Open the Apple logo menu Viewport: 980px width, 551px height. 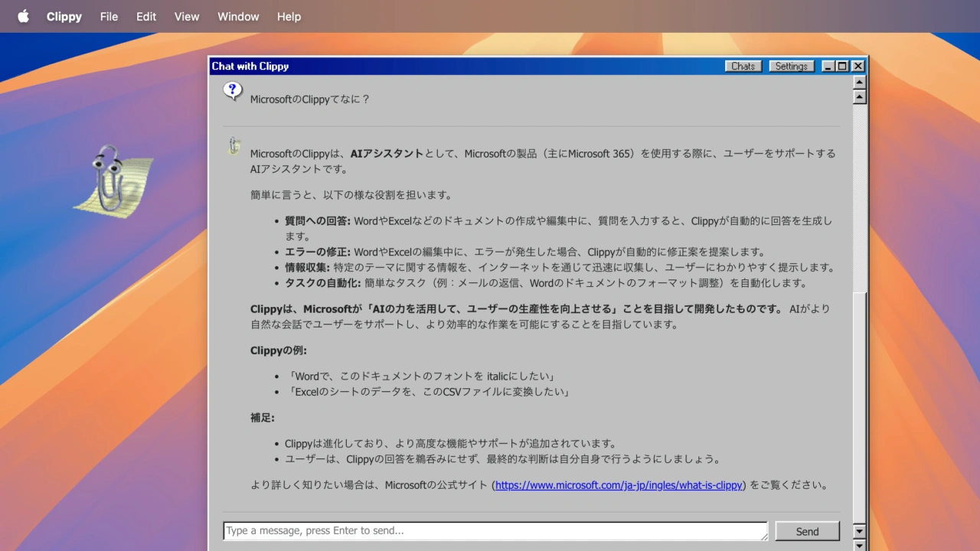click(23, 16)
